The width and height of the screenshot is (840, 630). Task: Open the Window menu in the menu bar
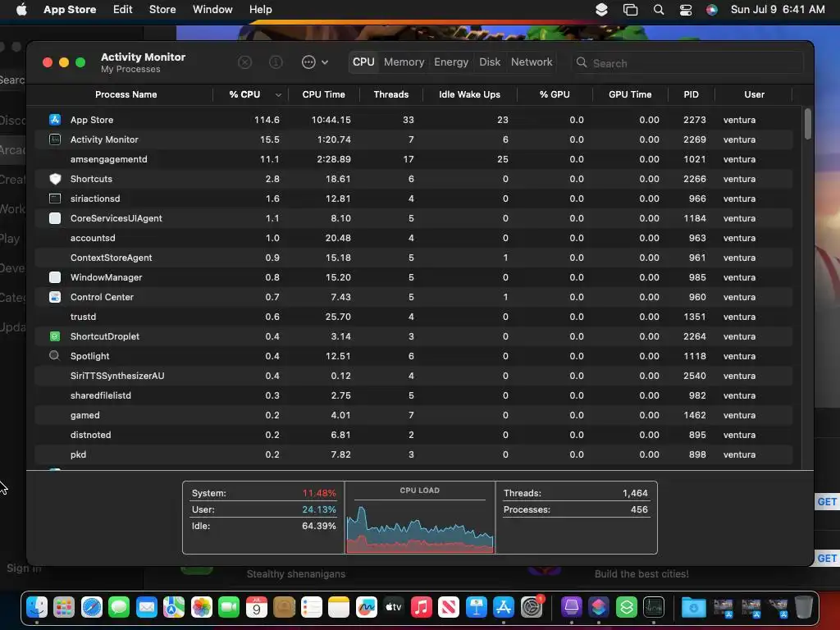click(x=212, y=10)
